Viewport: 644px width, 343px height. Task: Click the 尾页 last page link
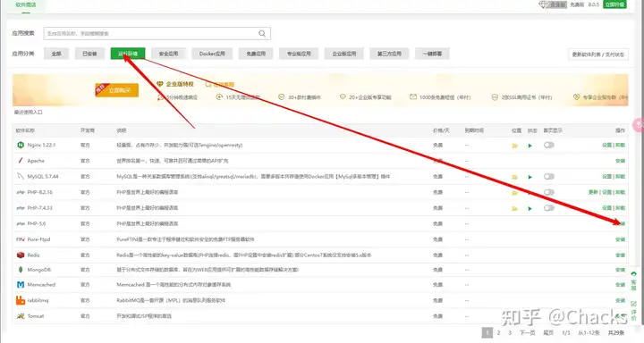(x=548, y=333)
